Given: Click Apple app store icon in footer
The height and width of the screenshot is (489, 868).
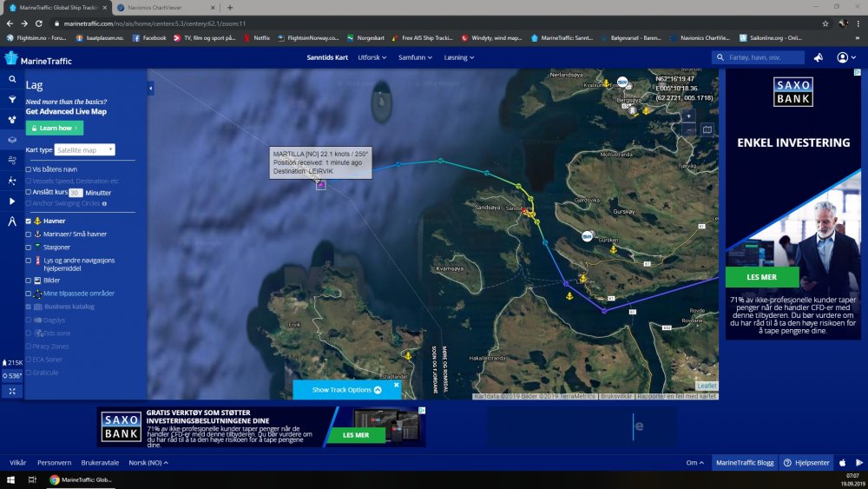Looking at the screenshot, I should 843,463.
